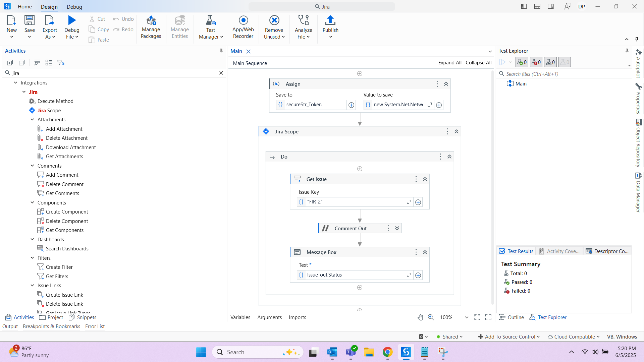Click zoom magnifier icon in designer footer
Viewport: 644px width, 362px height.
click(x=431, y=317)
